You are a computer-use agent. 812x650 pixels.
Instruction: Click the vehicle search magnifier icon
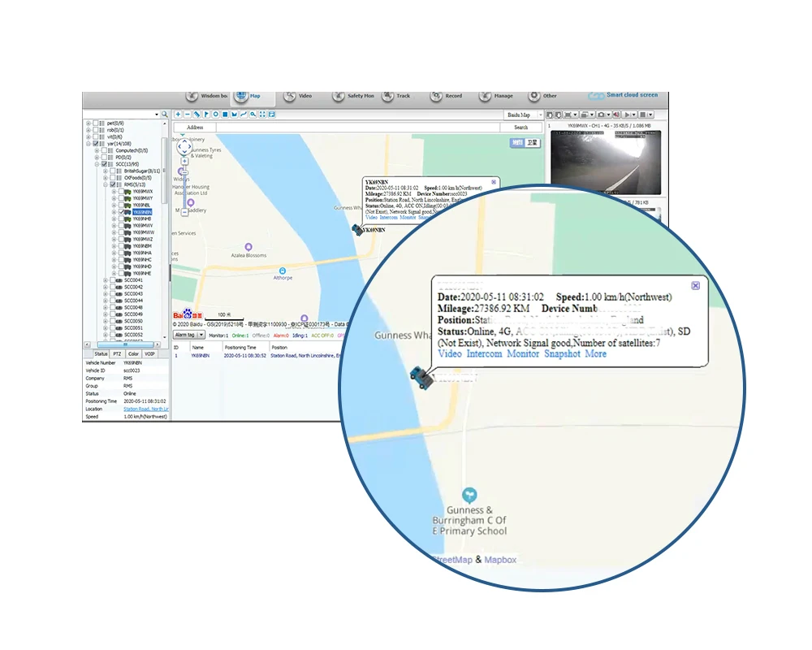[x=164, y=115]
